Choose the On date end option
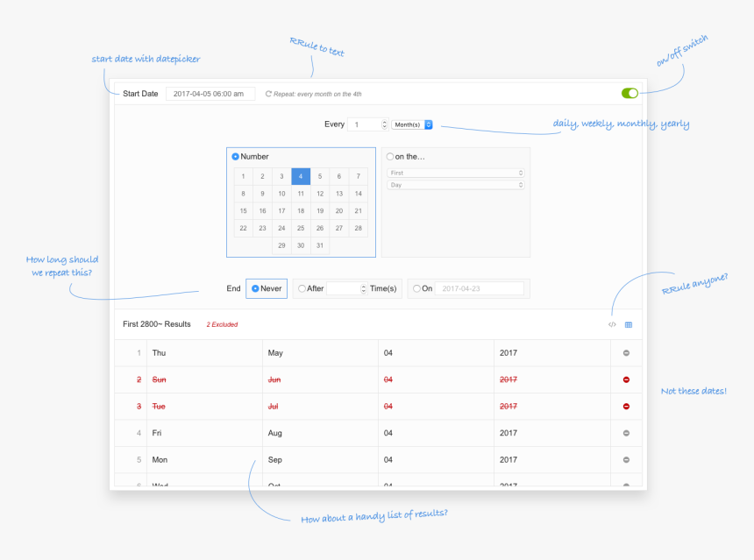The height and width of the screenshot is (560, 754). 416,288
